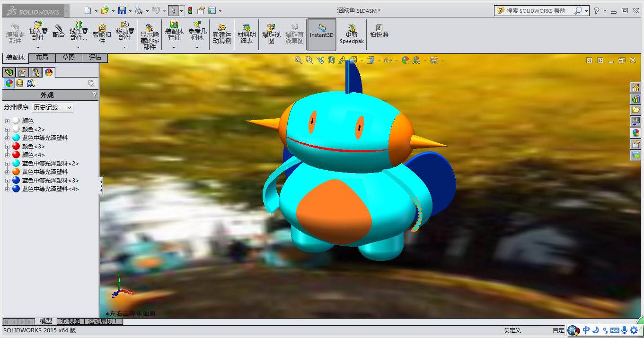Select the cyan 蓝色中等光泽塑料<2> appearance swatch
The image size is (644, 338).
16,164
